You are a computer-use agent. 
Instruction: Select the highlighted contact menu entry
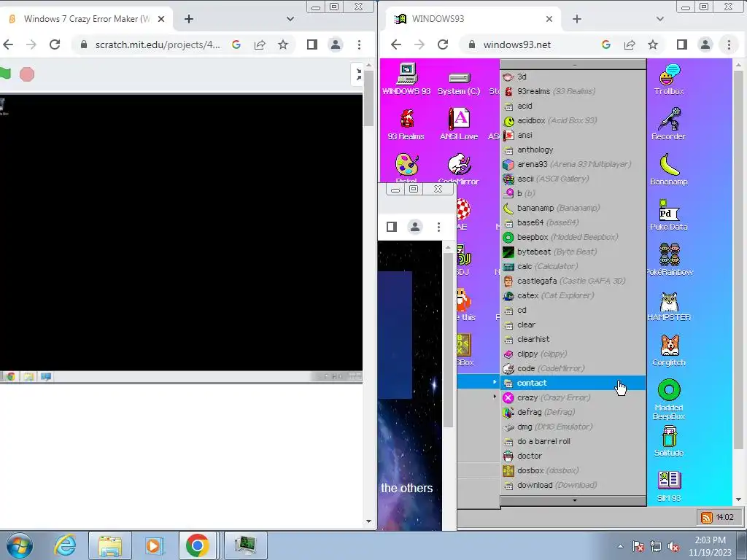click(x=573, y=383)
